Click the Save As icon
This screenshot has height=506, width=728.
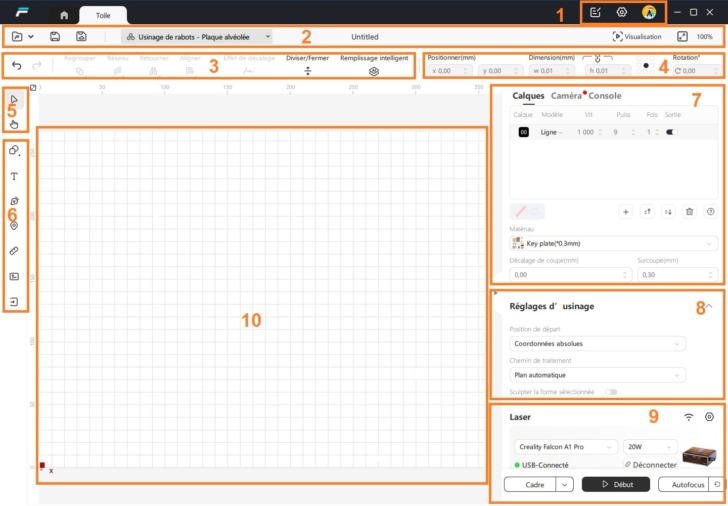click(x=81, y=37)
